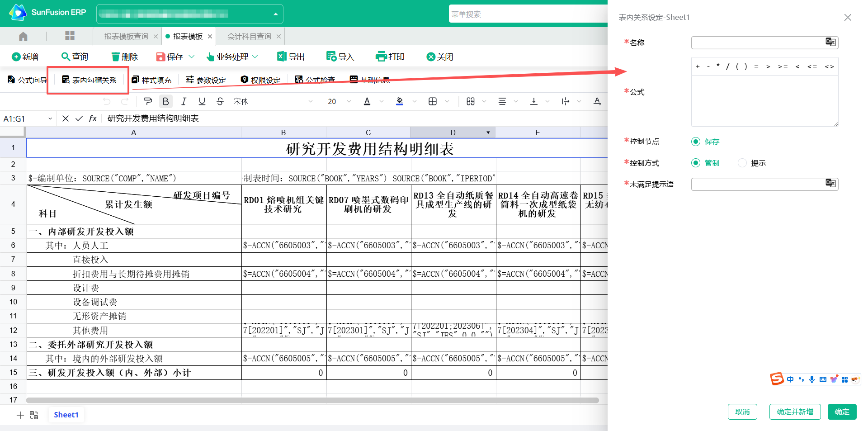
Task: Apply underline formatting icon
Action: click(202, 101)
